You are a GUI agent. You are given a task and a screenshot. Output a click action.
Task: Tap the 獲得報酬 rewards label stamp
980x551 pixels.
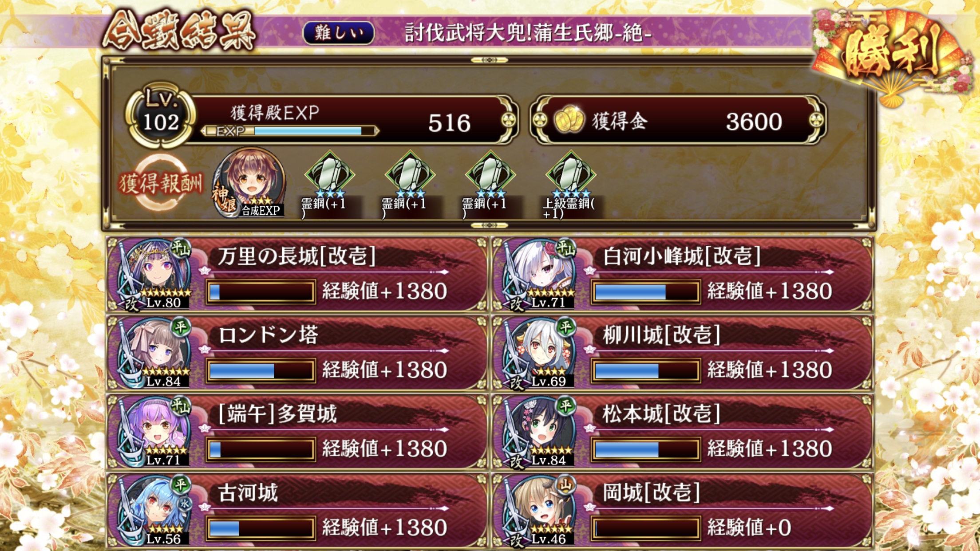(161, 183)
